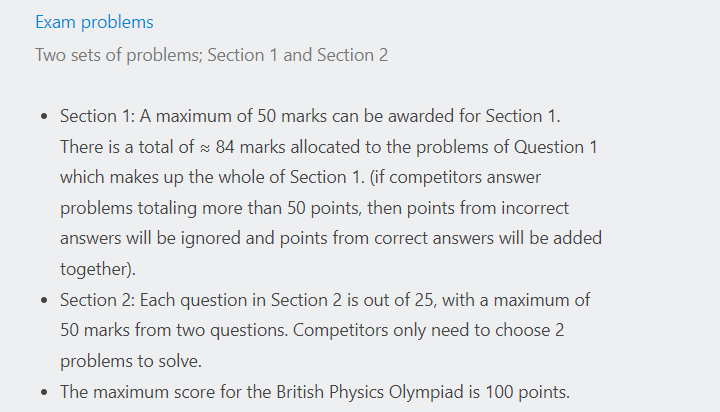
Task: Click the words 'British Physics Olympiad'
Action: 370,392
